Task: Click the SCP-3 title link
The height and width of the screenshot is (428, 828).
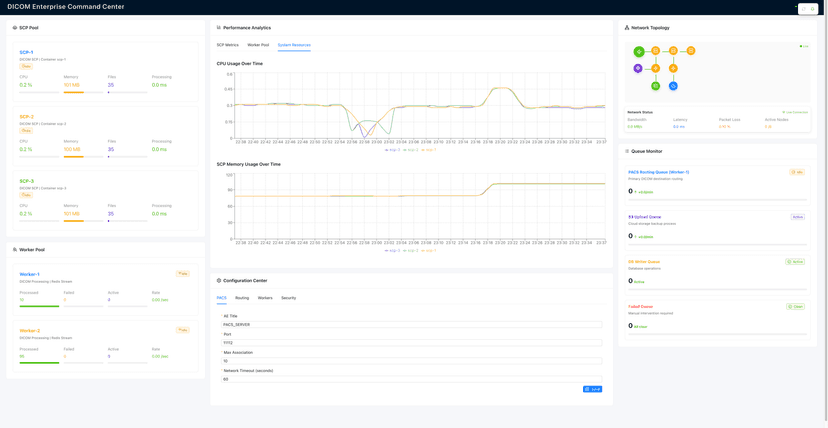Action: pyautogui.click(x=26, y=181)
